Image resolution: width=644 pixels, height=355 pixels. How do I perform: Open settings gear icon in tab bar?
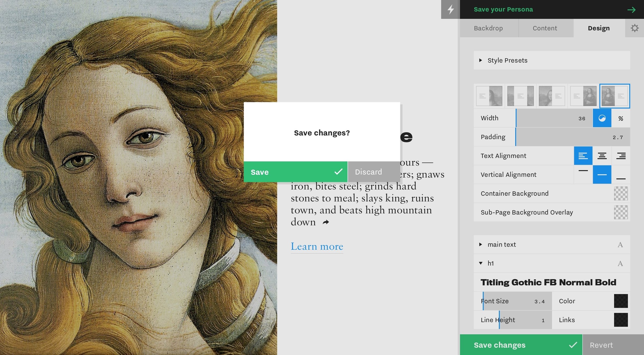(635, 28)
